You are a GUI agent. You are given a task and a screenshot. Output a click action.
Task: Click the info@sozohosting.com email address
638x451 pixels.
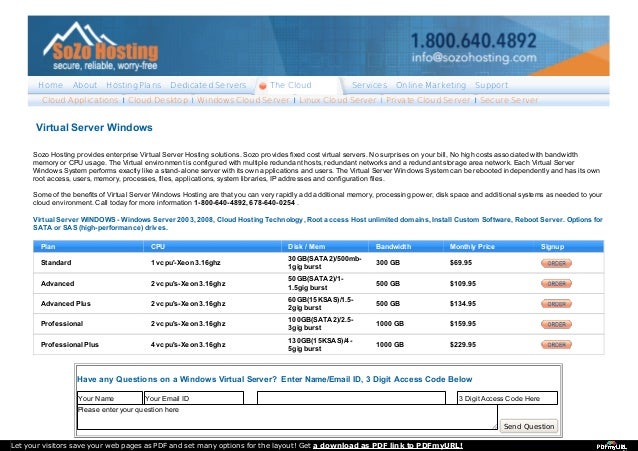(474, 57)
